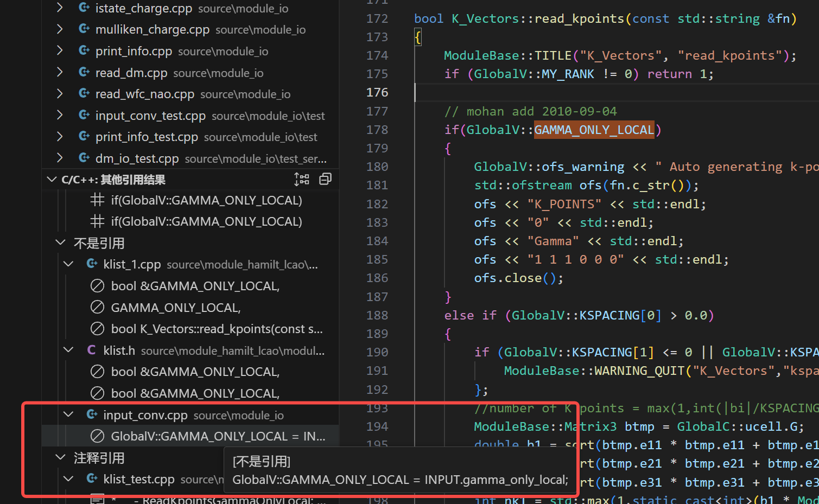Viewport: 819px width, 504px height.
Task: Expand the mulliken_charge.cpp results
Action: pyautogui.click(x=60, y=29)
